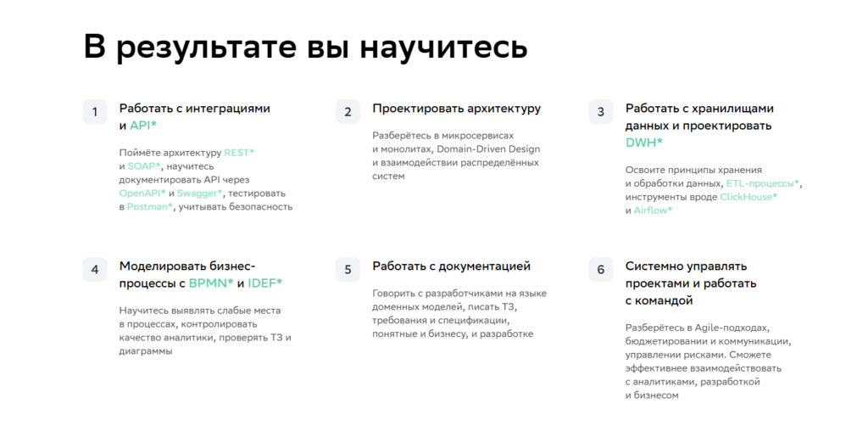
Task: Click the text 'с командой'
Action: 659,300
